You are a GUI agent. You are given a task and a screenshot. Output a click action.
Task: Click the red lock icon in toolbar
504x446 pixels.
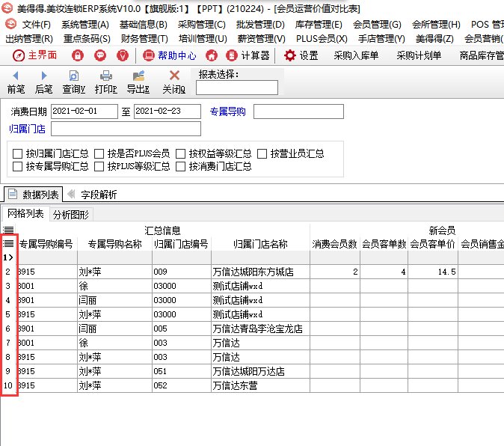[x=78, y=55]
